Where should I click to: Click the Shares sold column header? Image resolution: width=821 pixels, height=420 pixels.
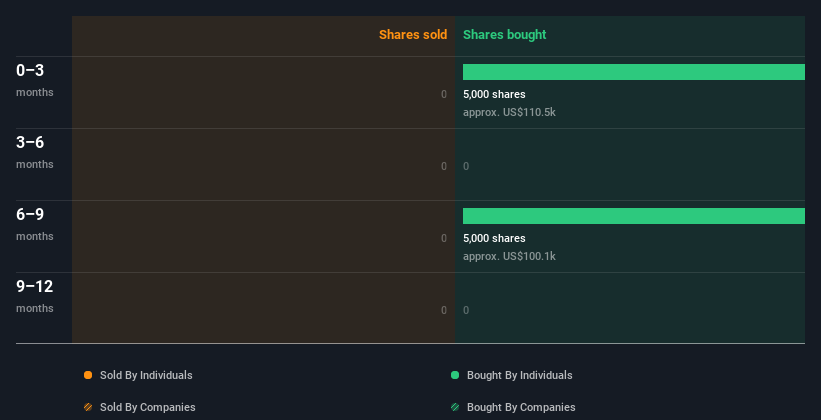(413, 35)
